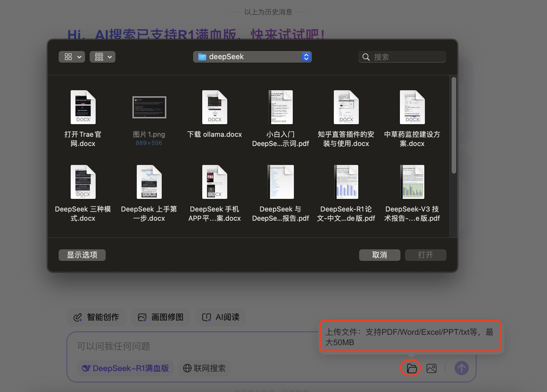
Task: Click the upload file folder icon
Action: [412, 368]
